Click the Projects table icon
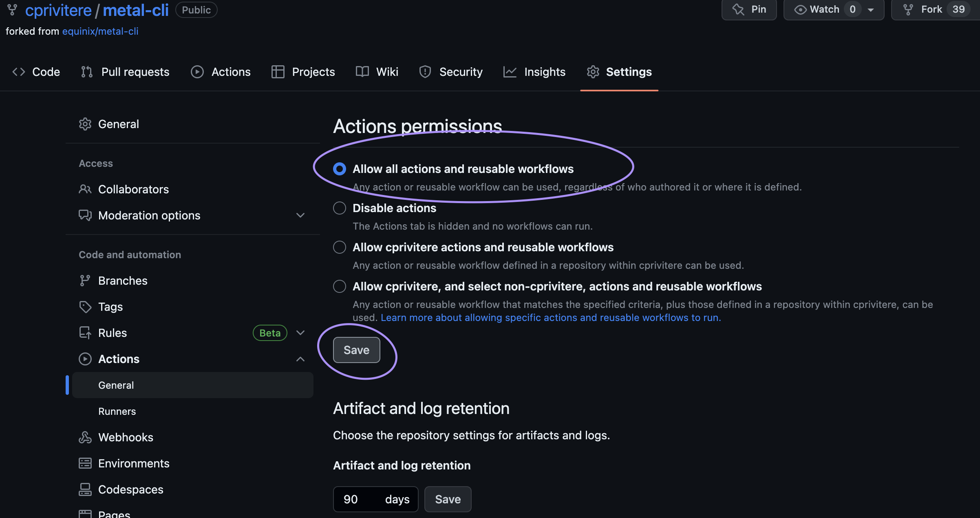Image resolution: width=980 pixels, height=518 pixels. (x=278, y=72)
